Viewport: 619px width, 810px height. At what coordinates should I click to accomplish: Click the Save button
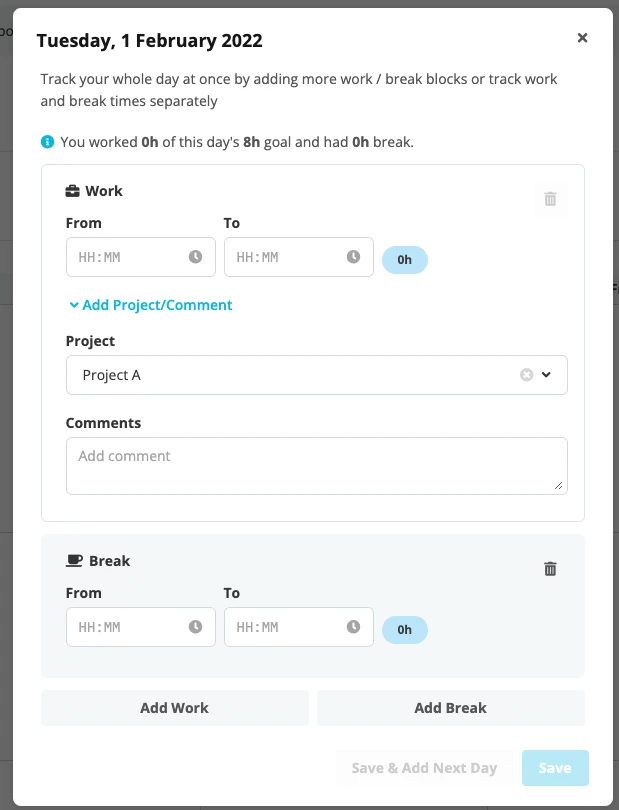pyautogui.click(x=555, y=768)
